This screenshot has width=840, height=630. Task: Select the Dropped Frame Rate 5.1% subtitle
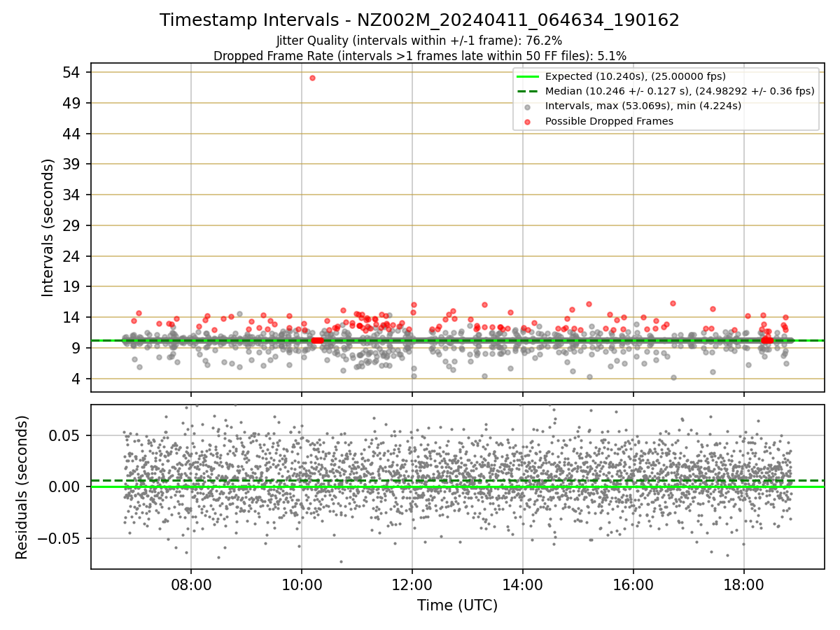click(x=419, y=55)
